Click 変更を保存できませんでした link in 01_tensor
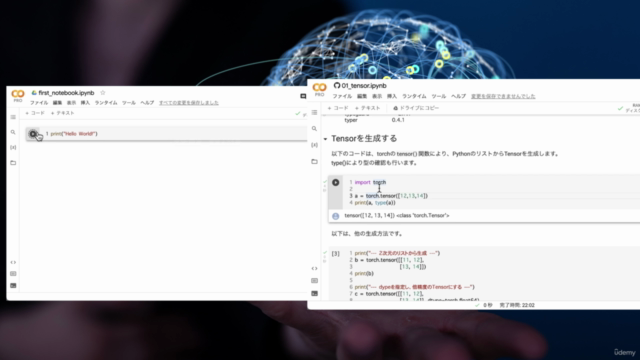The image size is (640, 360). pyautogui.click(x=503, y=96)
